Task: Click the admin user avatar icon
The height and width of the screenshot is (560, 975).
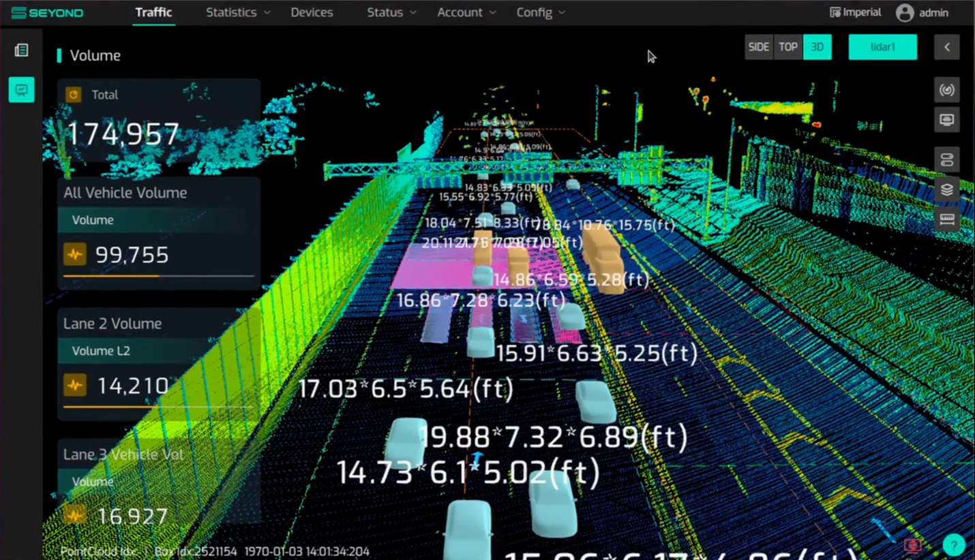Action: (x=905, y=13)
